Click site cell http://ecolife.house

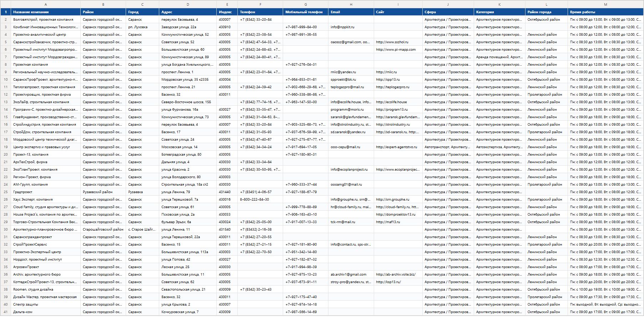click(x=398, y=102)
